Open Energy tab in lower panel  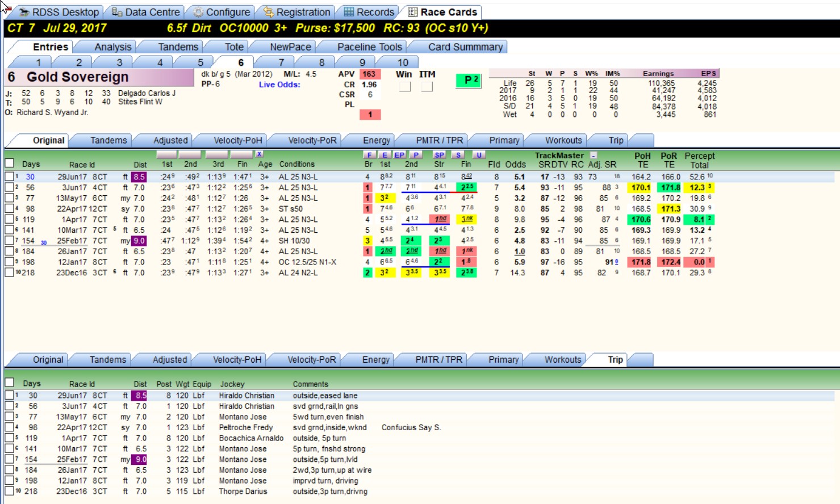376,360
